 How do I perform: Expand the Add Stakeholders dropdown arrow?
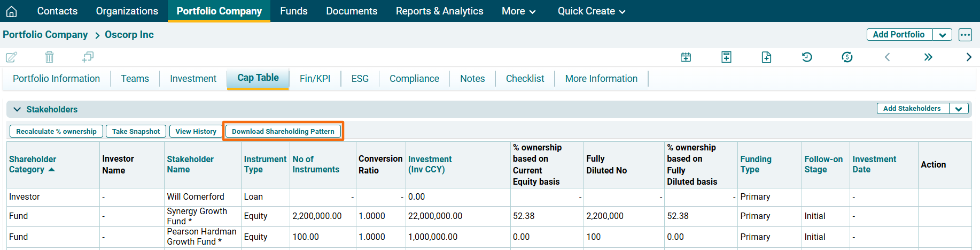coord(959,109)
